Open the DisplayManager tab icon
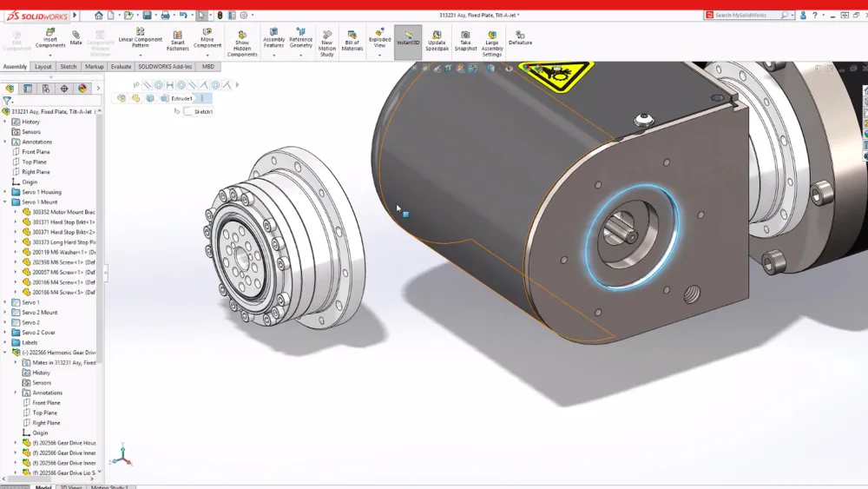868x489 pixels. pos(82,88)
